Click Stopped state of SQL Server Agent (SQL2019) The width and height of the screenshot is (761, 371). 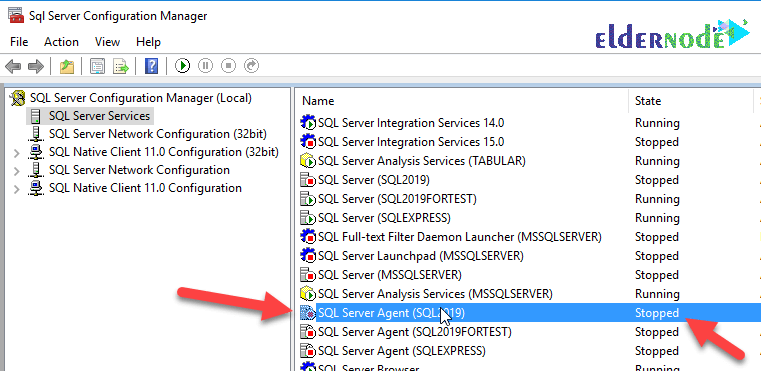(x=657, y=313)
